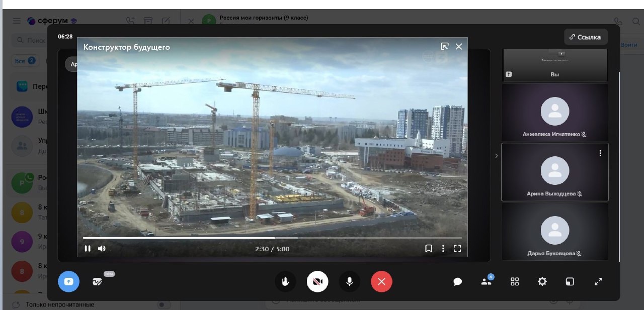Screen dimensions: 644x310
Task: Close the Конструктор будущего video overlay
Action: pyautogui.click(x=459, y=46)
